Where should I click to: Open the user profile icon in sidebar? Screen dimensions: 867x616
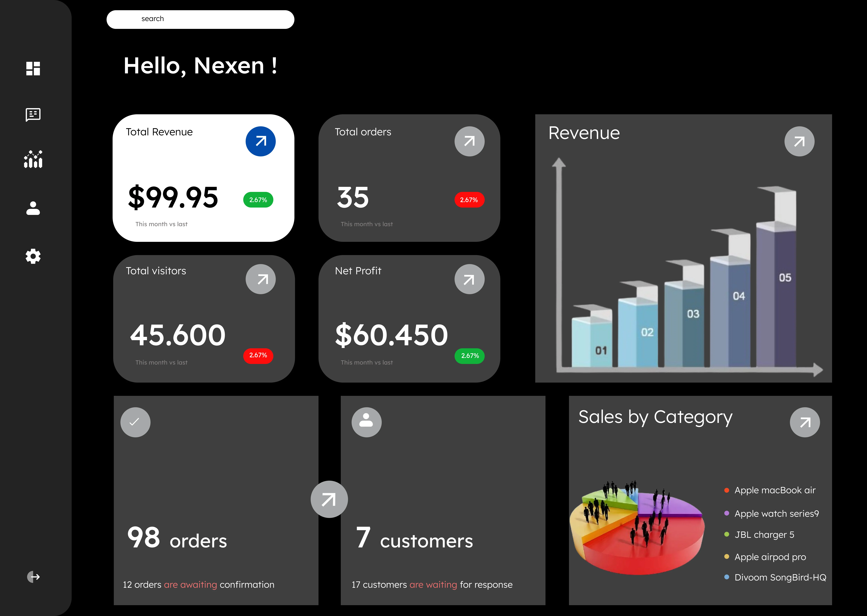point(33,208)
